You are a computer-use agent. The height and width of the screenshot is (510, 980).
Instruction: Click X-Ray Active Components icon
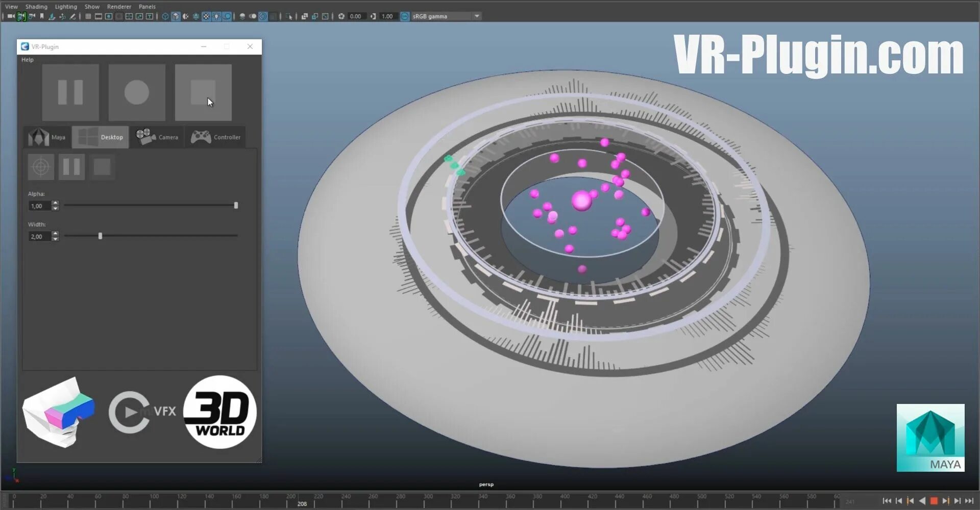tap(315, 16)
